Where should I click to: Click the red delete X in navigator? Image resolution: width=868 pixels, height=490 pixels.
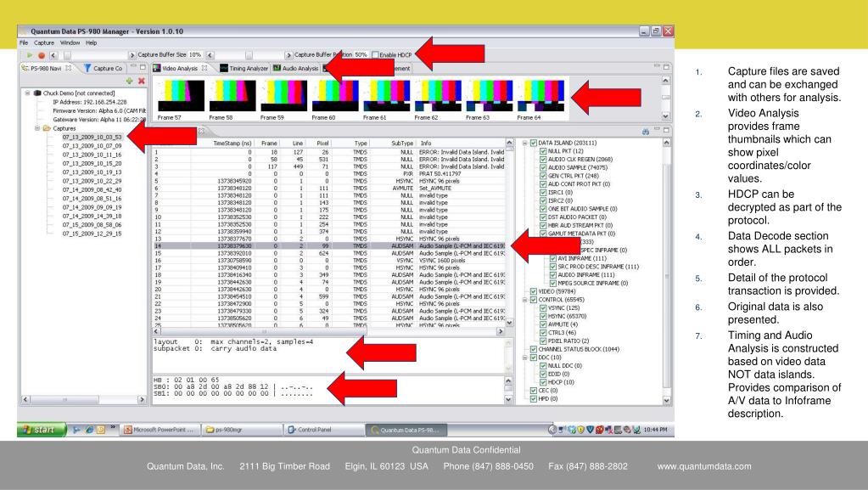coord(141,81)
